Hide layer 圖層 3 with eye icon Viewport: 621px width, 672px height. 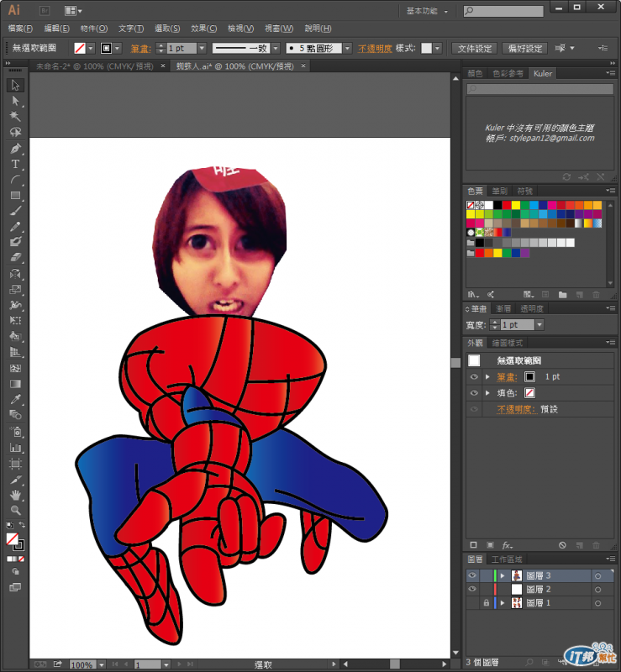coord(472,576)
